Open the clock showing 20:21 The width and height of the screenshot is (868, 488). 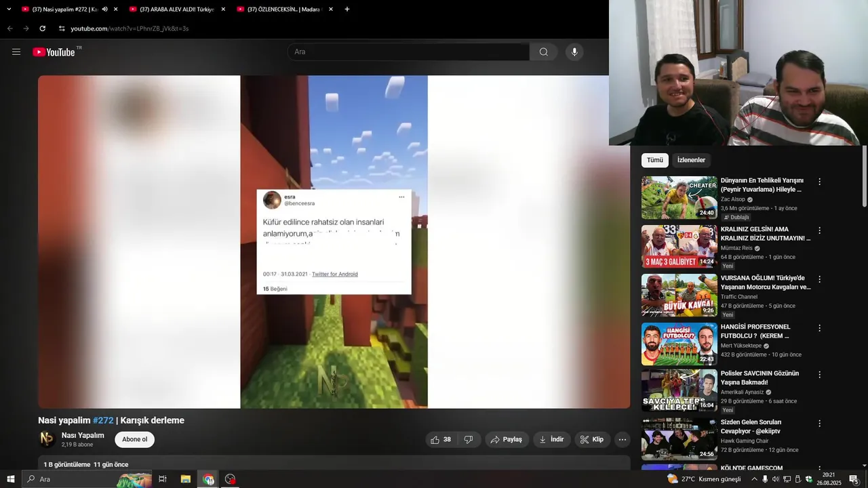(x=829, y=479)
